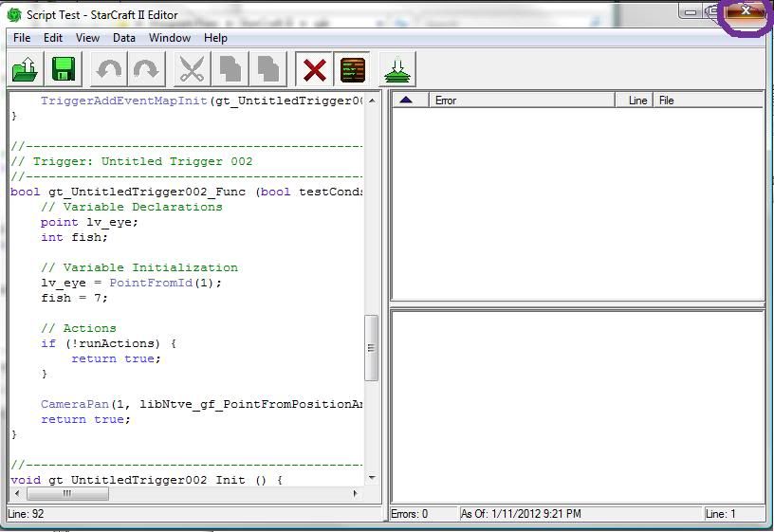This screenshot has height=532, width=774.
Task: Click the Cut scissors icon
Action: click(x=193, y=70)
